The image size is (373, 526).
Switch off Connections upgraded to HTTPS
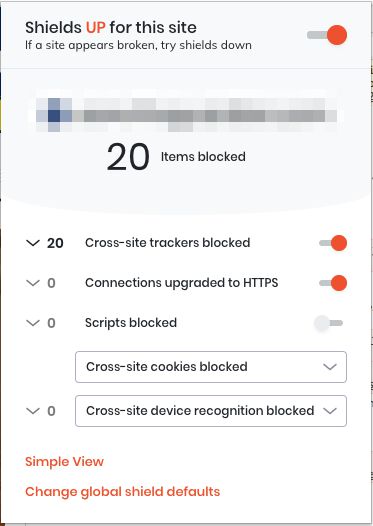click(x=333, y=283)
